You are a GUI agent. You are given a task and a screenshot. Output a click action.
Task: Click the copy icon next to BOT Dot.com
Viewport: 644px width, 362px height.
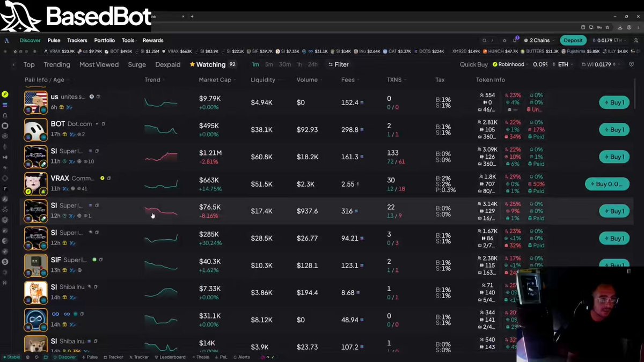(103, 124)
